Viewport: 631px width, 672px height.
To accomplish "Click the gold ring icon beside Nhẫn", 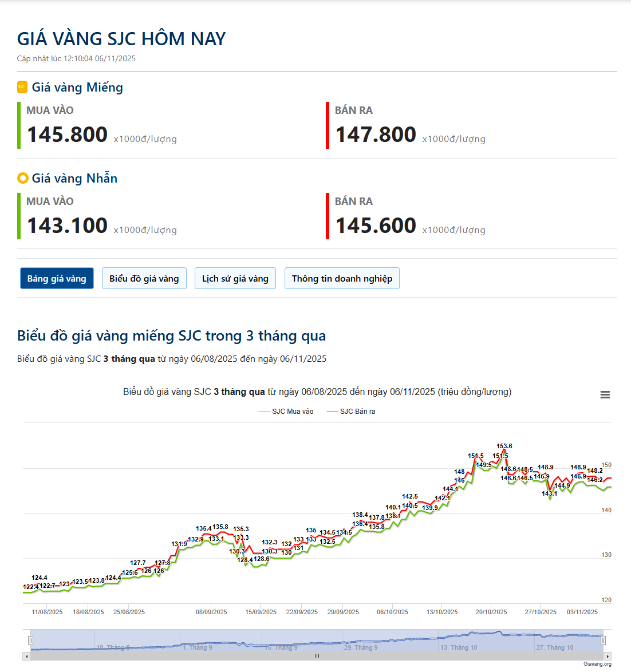I will [23, 178].
